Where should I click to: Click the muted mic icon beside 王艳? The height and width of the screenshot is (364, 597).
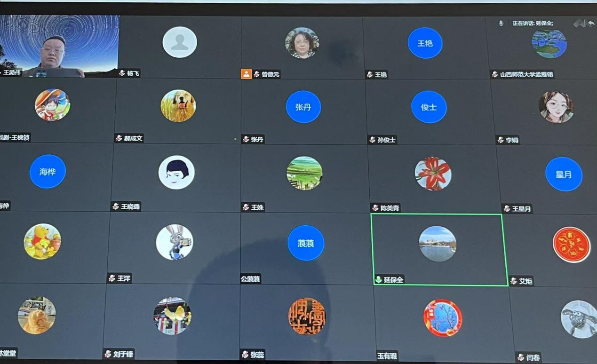(x=370, y=74)
